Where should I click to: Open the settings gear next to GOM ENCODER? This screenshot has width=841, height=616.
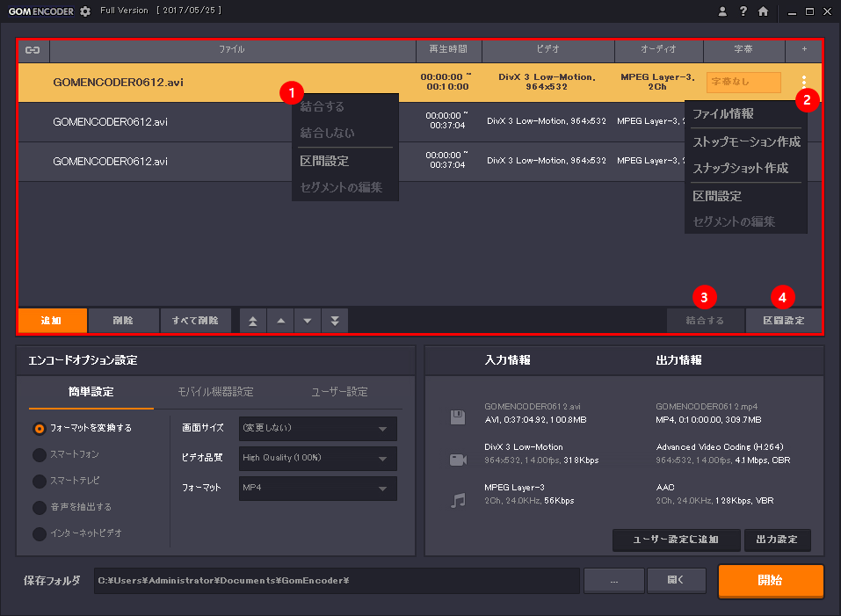pos(84,11)
